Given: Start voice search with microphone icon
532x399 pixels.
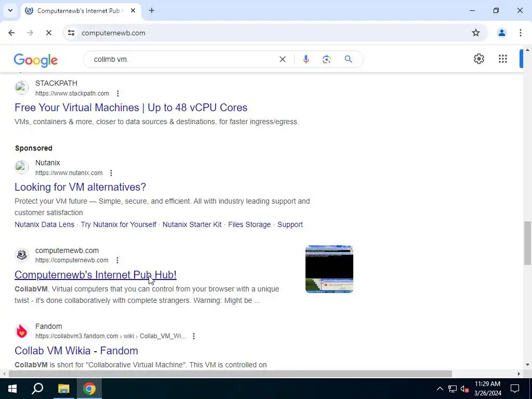Looking at the screenshot, I should click(305, 59).
